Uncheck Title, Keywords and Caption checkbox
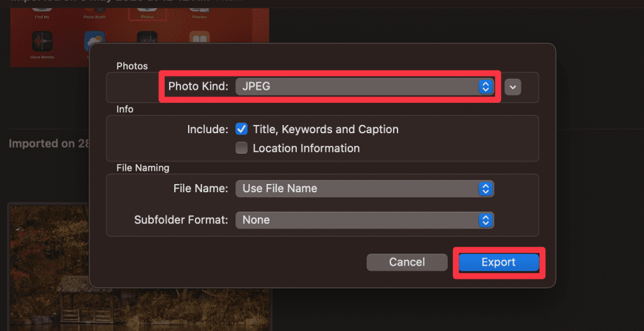644x331 pixels. pos(241,129)
